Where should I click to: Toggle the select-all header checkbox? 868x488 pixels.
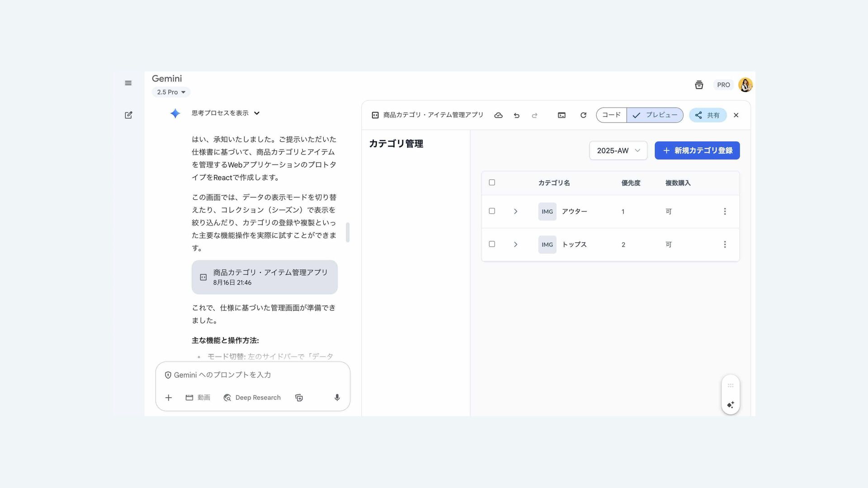click(x=492, y=183)
